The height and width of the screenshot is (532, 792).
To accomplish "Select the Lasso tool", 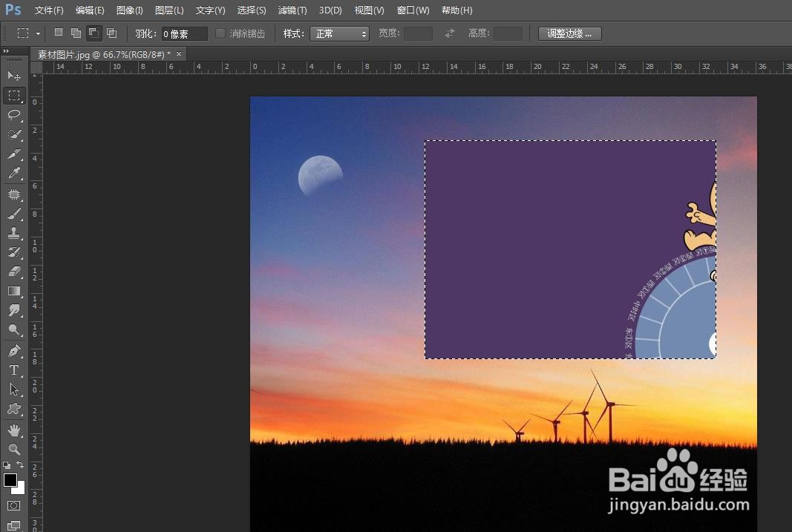I will 14,114.
